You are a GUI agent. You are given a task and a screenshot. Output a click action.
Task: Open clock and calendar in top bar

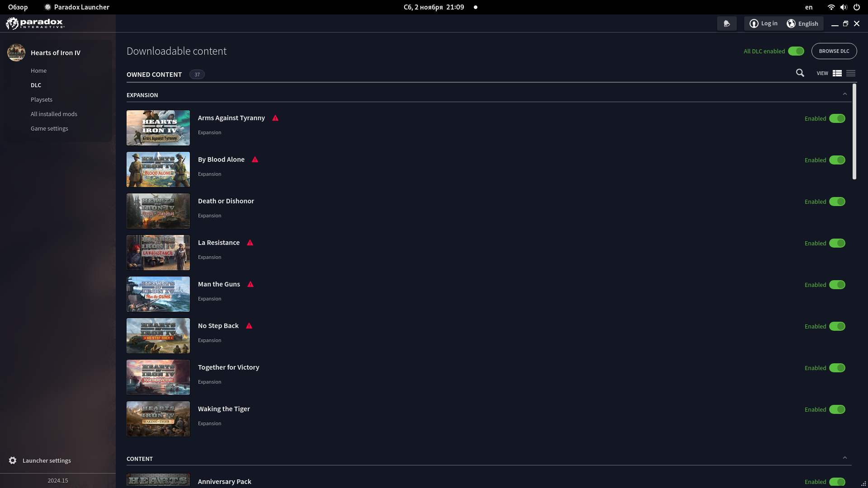pos(434,7)
